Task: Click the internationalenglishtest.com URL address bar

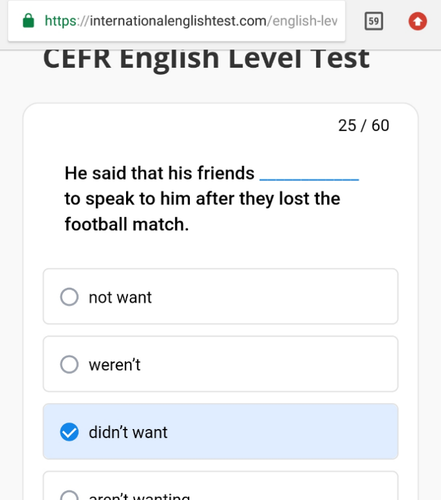Action: pyautogui.click(x=177, y=21)
